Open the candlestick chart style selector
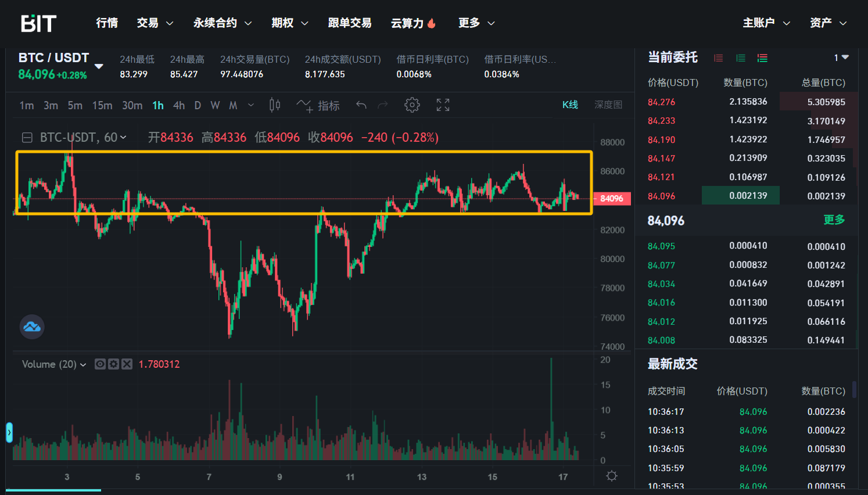The width and height of the screenshot is (868, 495). (x=275, y=105)
